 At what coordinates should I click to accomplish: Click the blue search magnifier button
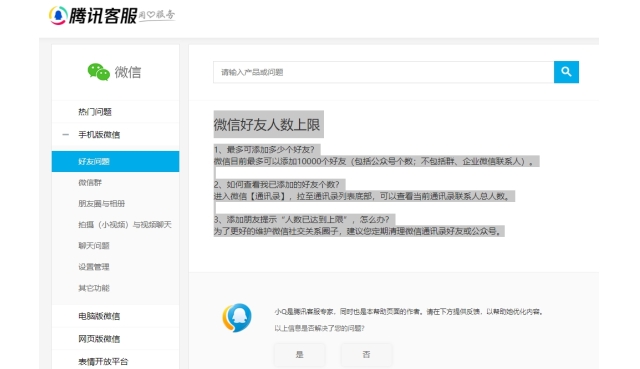tap(566, 72)
